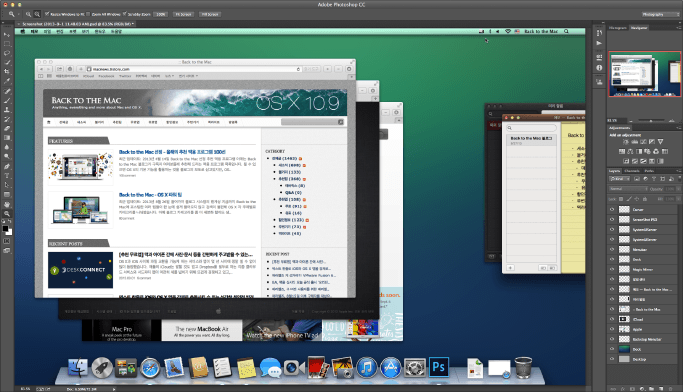
Task: Create a new group folder icon
Action: point(652,388)
